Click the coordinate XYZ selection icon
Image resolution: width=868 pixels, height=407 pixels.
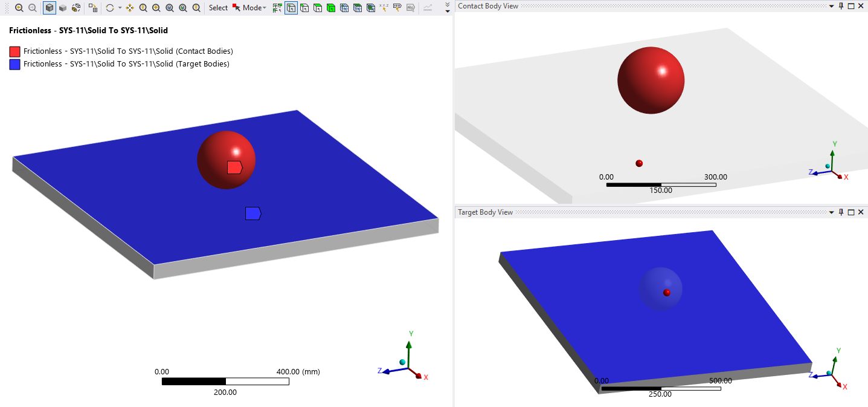tap(384, 8)
